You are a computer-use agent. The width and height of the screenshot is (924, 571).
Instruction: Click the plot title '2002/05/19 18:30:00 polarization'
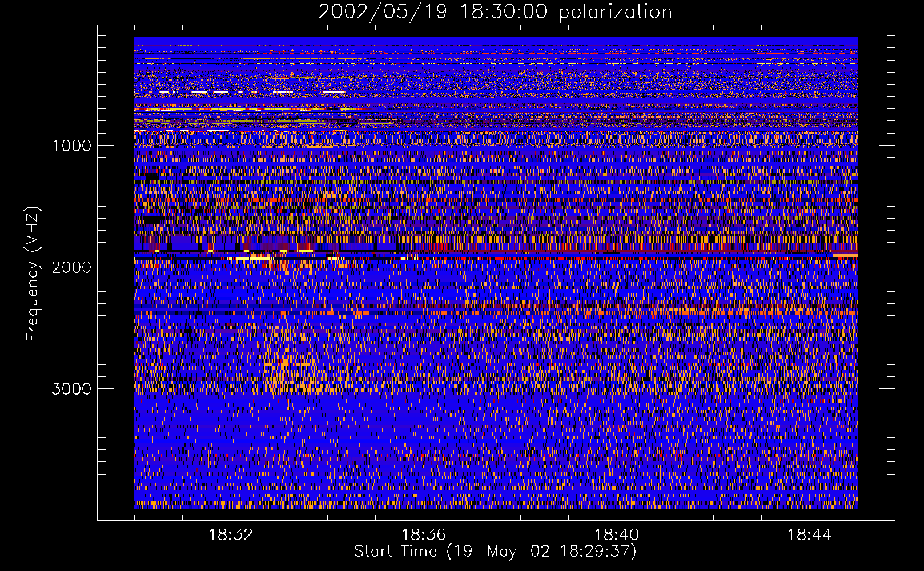coord(495,11)
